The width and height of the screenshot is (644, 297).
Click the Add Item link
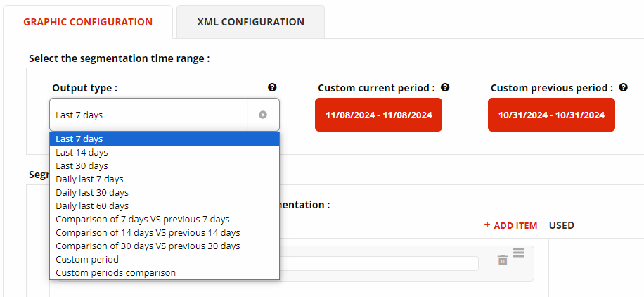click(510, 226)
